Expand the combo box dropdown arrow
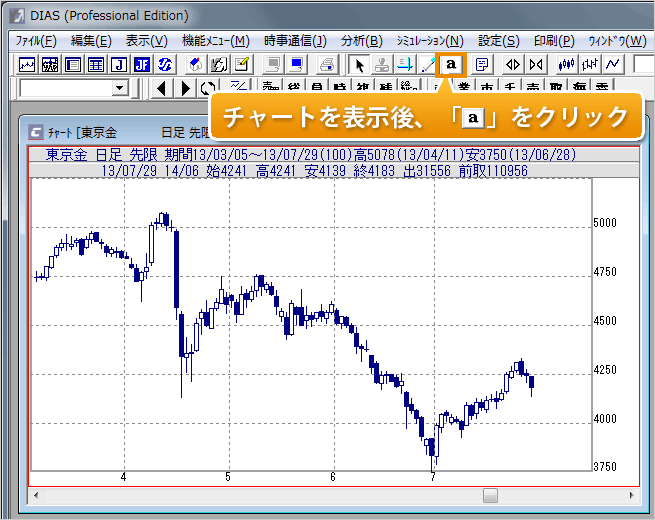Image resolution: width=655 pixels, height=520 pixels. pos(121,89)
